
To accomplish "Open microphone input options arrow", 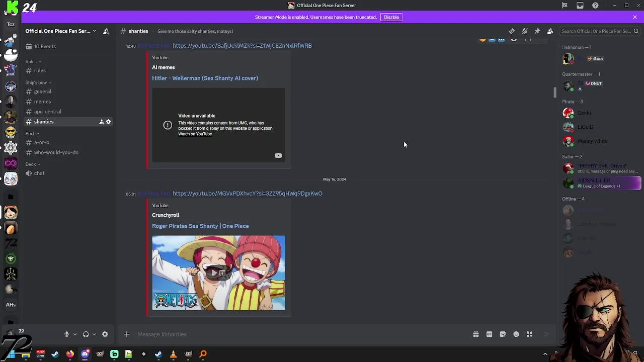I will (75, 334).
